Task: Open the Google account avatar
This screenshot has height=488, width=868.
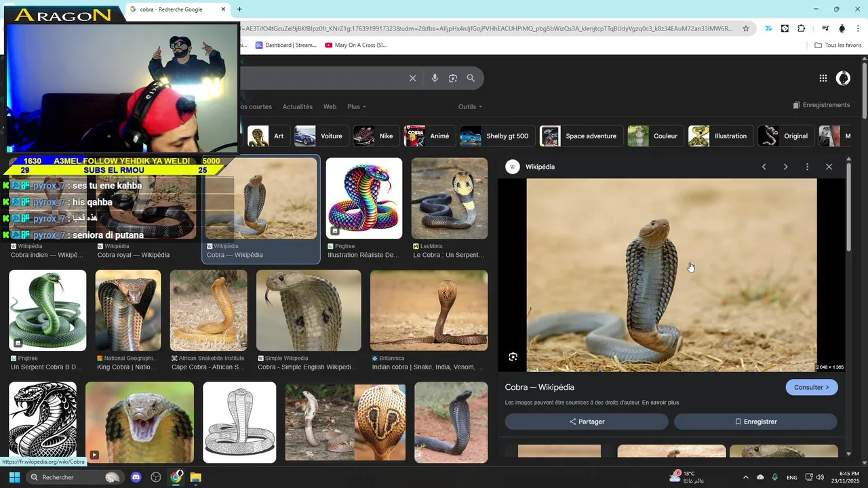Action: click(x=843, y=78)
